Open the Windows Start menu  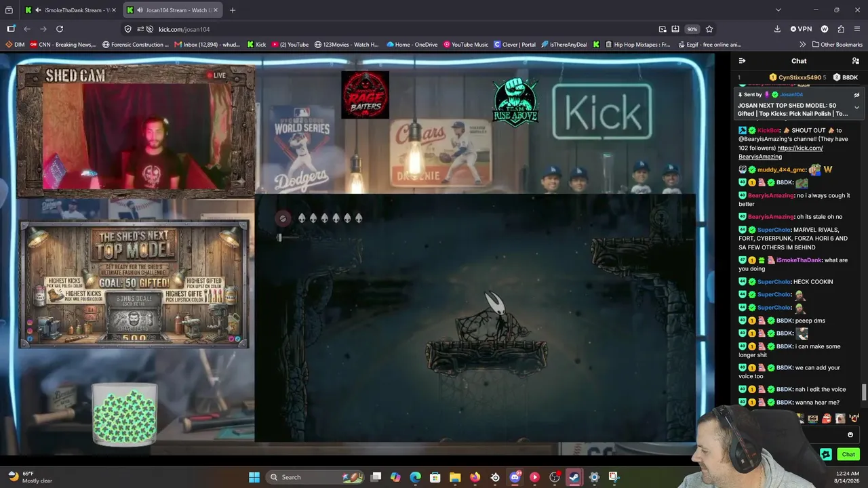(254, 477)
